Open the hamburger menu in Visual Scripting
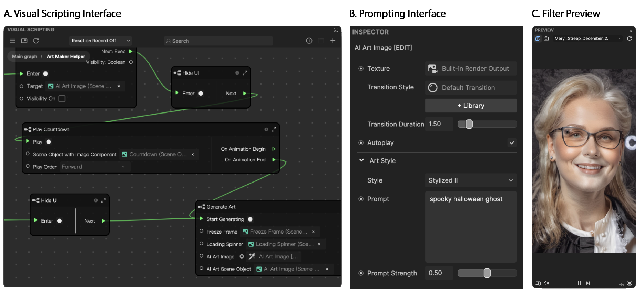 pos(12,41)
